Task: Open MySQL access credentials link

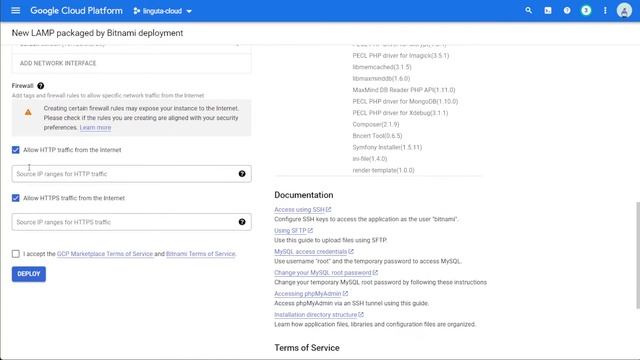Action: [311, 251]
